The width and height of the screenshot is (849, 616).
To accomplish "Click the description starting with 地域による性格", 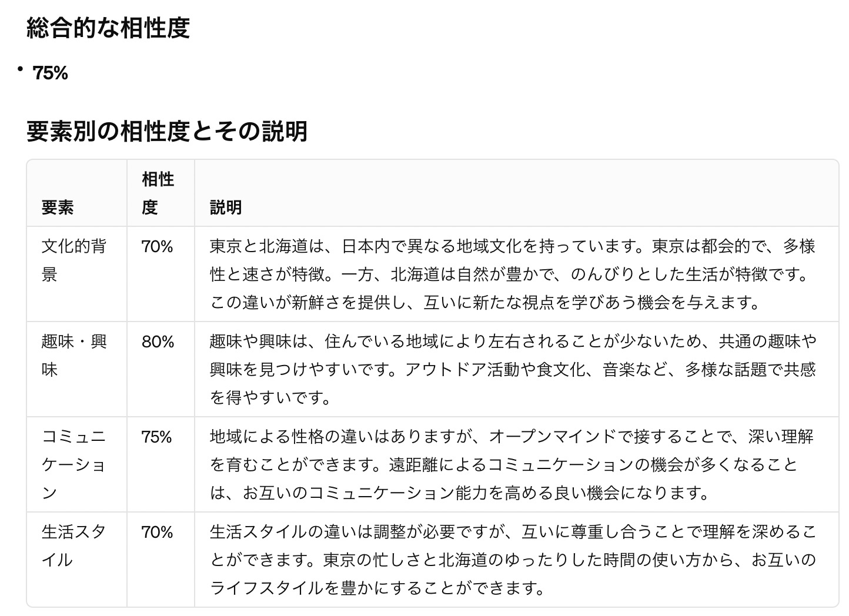I will click(512, 464).
